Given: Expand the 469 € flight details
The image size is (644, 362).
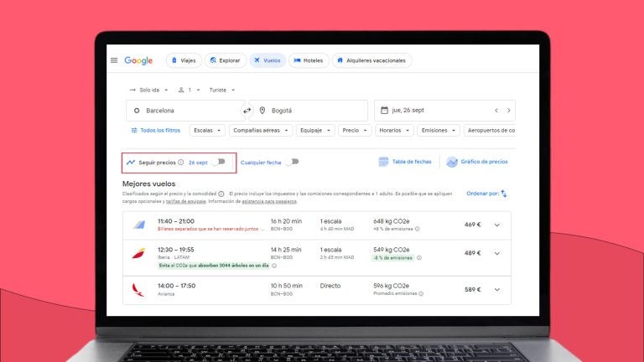Looking at the screenshot, I should point(497,225).
